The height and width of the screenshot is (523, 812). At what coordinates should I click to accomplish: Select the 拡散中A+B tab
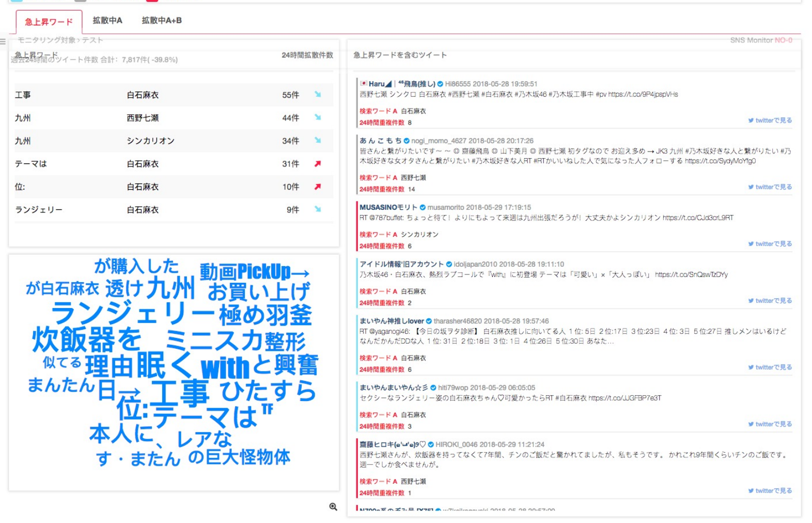(x=162, y=21)
